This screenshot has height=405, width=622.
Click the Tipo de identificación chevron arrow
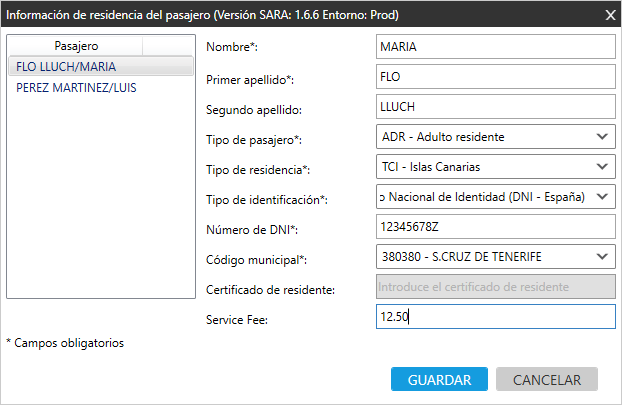(x=601, y=197)
